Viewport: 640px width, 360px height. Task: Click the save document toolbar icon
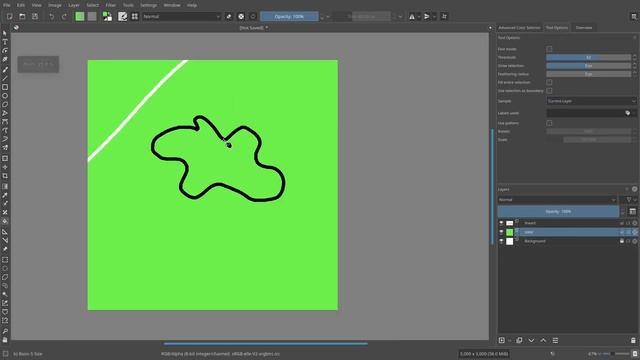tap(35, 16)
